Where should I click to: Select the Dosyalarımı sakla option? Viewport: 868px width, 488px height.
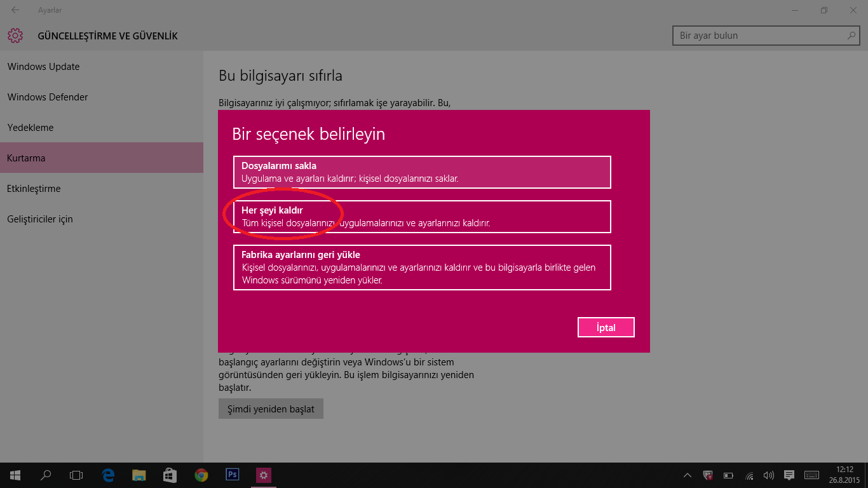coord(422,172)
